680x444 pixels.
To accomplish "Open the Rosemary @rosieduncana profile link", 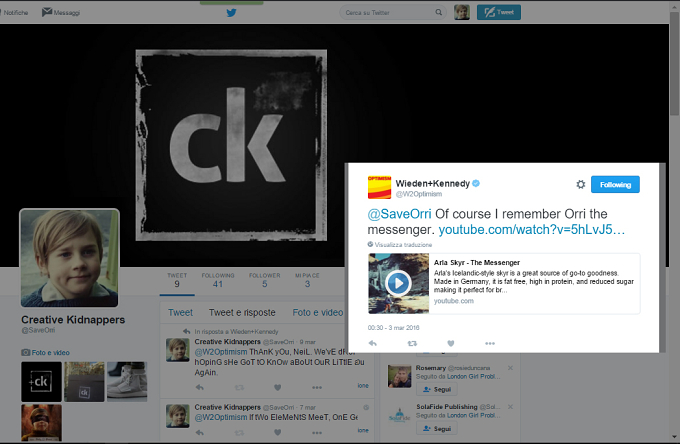I will click(453, 368).
